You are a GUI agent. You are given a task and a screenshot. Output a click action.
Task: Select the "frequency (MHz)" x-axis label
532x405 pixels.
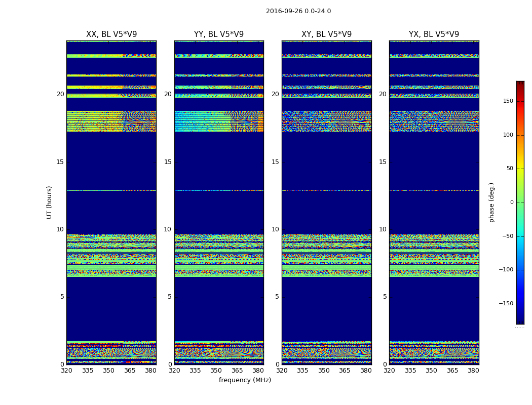pos(245,380)
